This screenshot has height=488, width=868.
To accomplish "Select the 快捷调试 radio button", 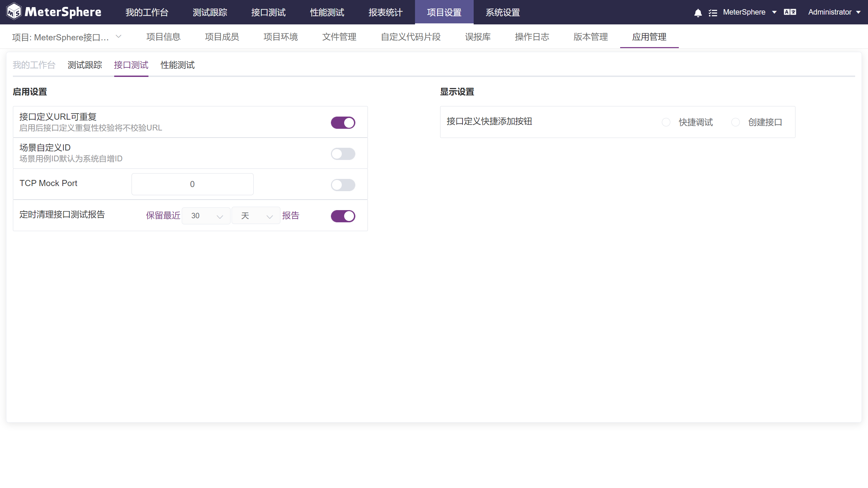I will (666, 122).
